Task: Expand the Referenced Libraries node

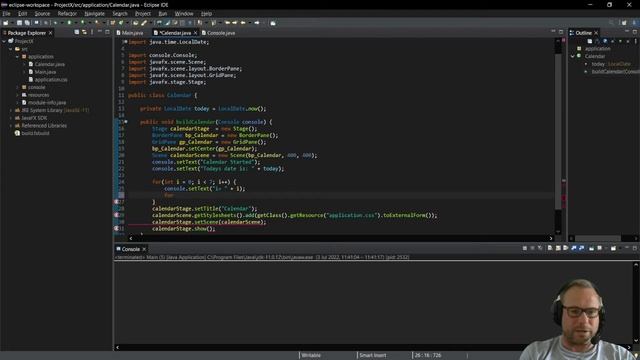Action: pyautogui.click(x=11, y=126)
